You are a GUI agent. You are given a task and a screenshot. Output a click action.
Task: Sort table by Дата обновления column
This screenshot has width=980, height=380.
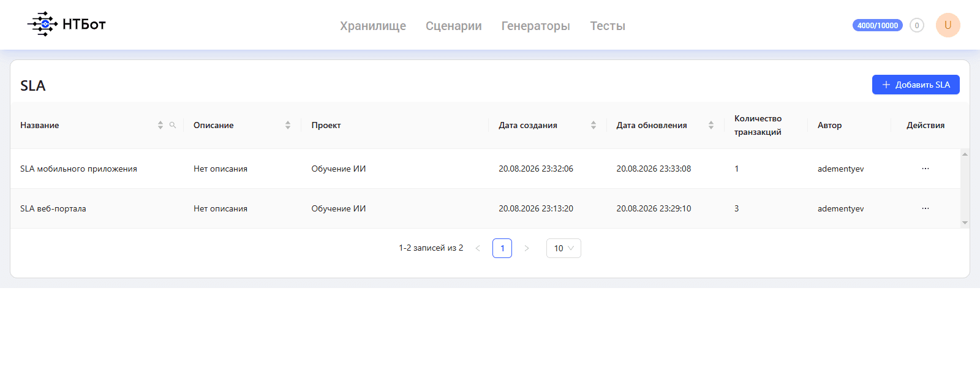(711, 125)
